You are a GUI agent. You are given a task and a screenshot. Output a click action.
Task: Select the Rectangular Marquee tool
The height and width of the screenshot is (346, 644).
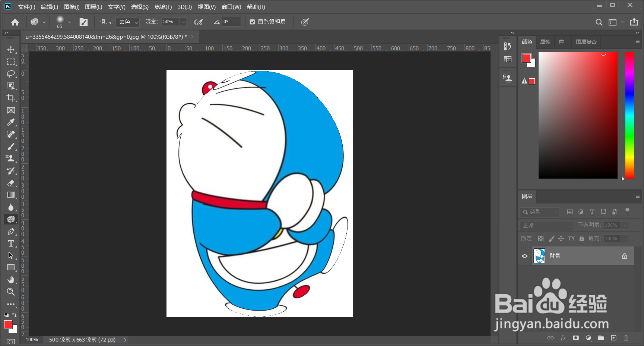tap(11, 62)
